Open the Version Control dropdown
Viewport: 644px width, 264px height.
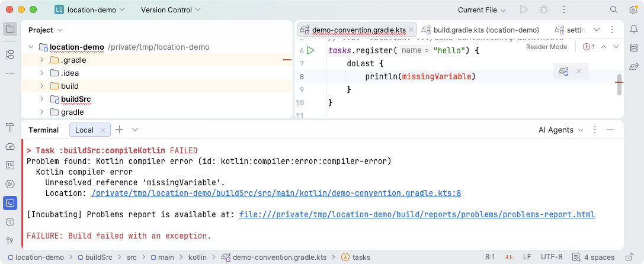171,10
